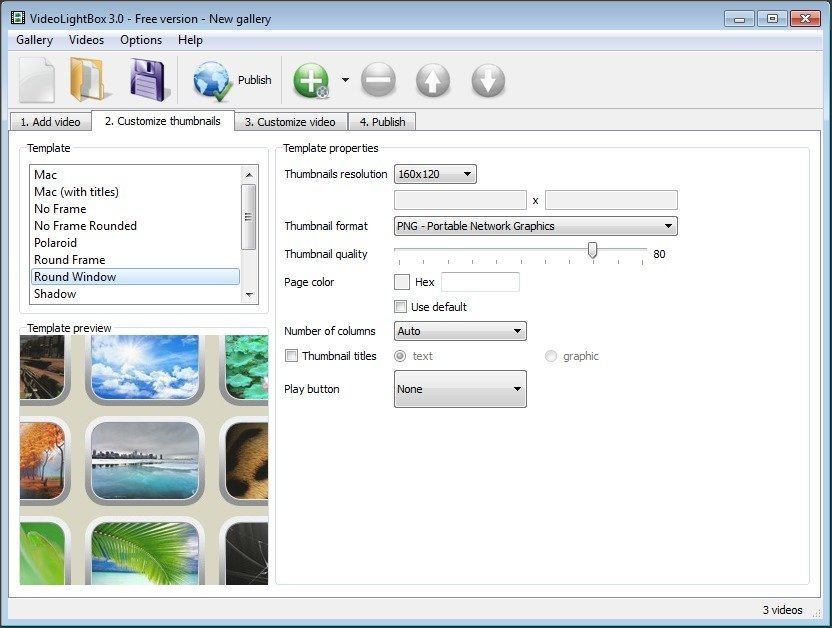The height and width of the screenshot is (628, 832).
Task: Click the Publish label in the toolbar
Action: (255, 80)
